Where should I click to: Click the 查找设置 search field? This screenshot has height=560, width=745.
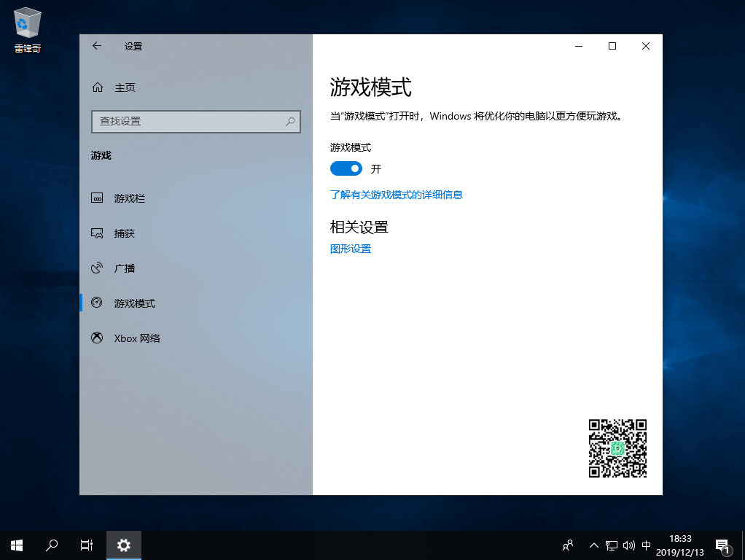coord(196,122)
